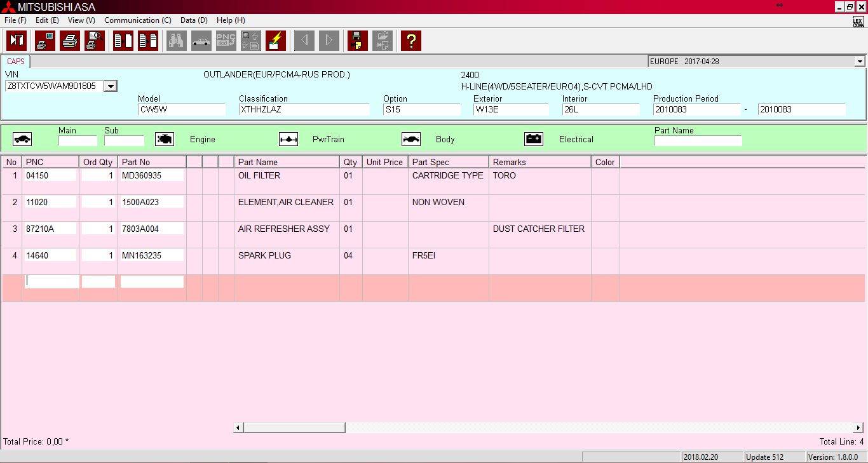The image size is (868, 463).
Task: Click the question mark help icon
Action: [411, 41]
